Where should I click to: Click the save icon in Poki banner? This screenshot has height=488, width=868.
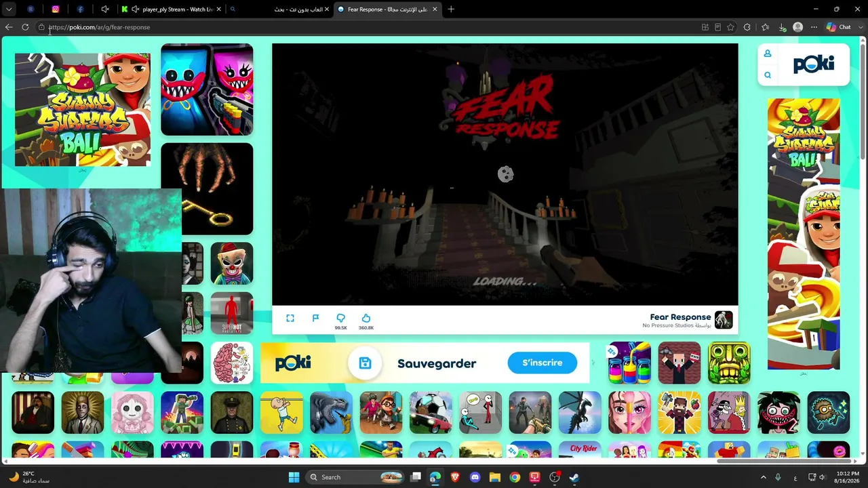coord(365,363)
